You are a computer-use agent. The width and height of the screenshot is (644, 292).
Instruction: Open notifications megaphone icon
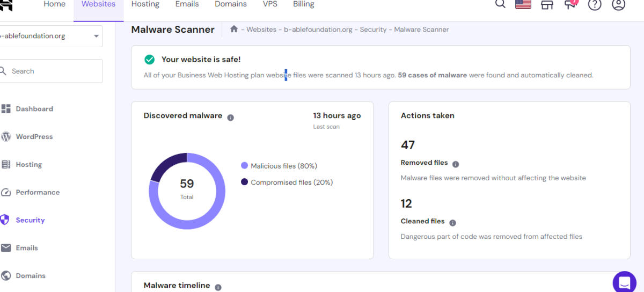[570, 4]
